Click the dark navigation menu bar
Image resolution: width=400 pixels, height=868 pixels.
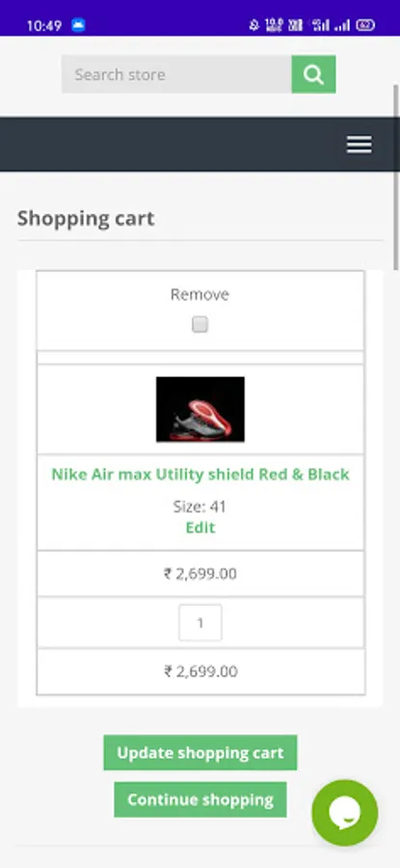coord(200,144)
